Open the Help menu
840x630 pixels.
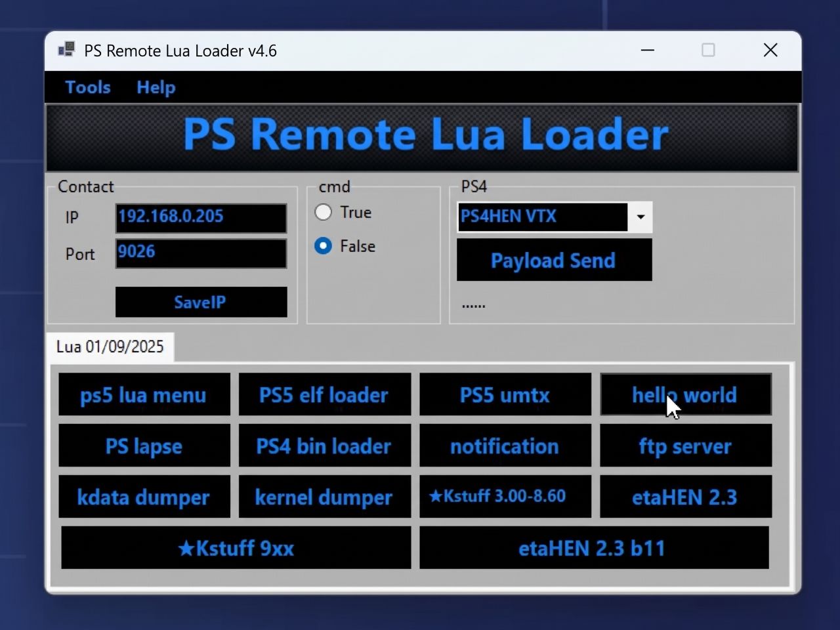[156, 87]
